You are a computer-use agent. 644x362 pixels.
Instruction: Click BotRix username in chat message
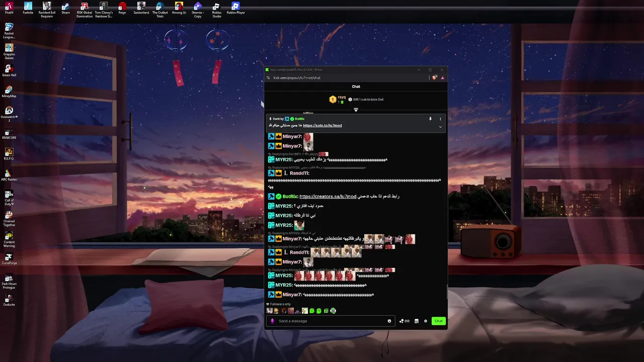click(290, 197)
